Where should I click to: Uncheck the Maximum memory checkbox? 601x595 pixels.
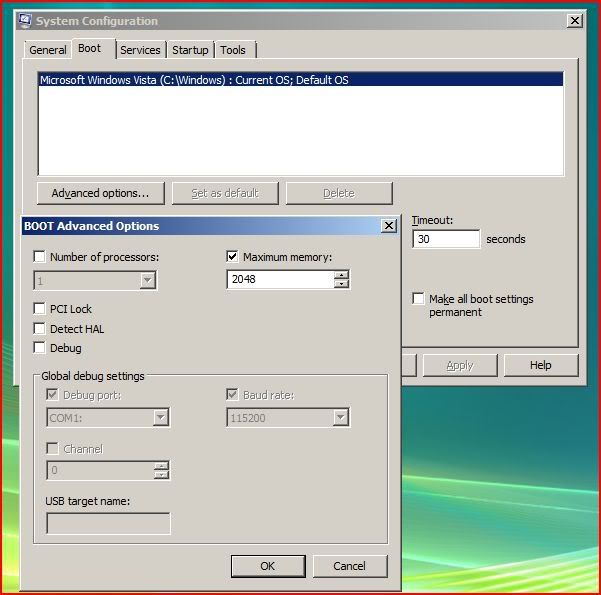[232, 256]
